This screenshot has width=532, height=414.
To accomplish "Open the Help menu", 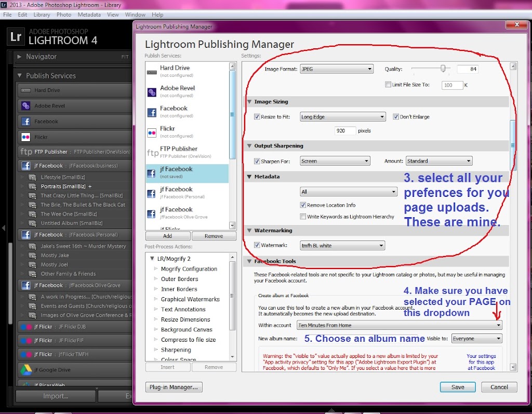I will 157,15.
